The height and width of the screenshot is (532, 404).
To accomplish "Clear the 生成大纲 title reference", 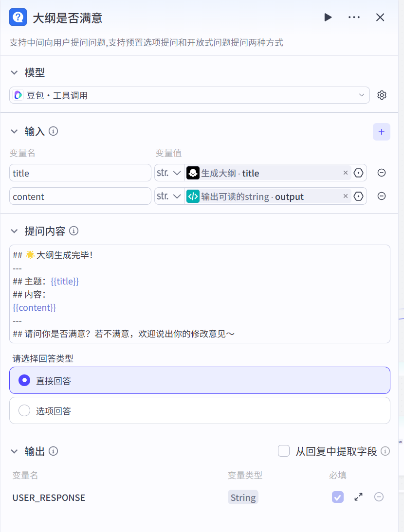I will tap(346, 173).
